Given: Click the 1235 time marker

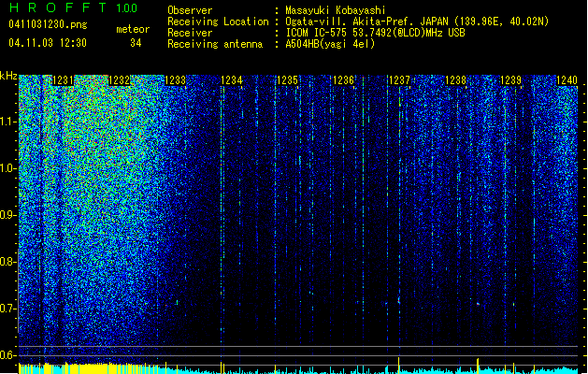Looking at the screenshot, I should pos(287,80).
